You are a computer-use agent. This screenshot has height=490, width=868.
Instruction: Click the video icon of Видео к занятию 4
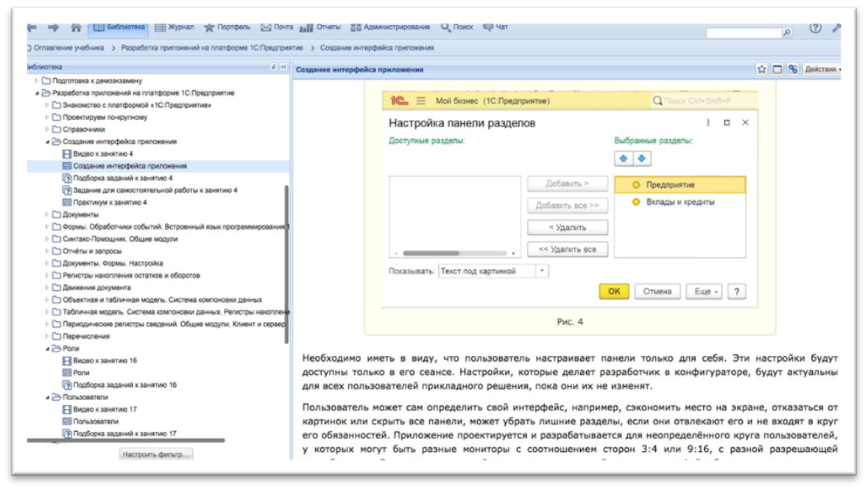coord(67,153)
